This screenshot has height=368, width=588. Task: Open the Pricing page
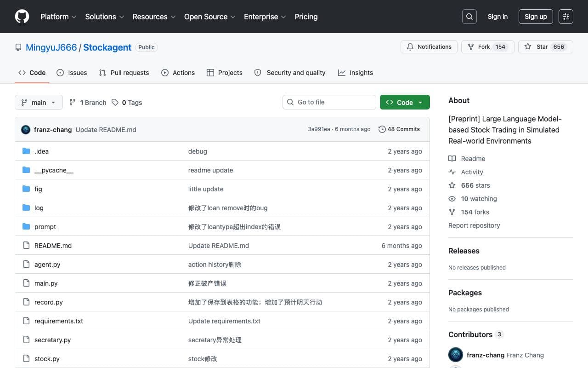coord(306,17)
